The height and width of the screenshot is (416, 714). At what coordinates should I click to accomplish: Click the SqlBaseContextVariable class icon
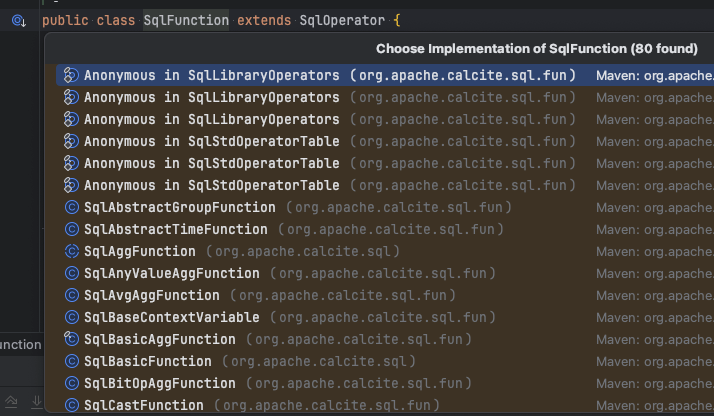[71, 317]
